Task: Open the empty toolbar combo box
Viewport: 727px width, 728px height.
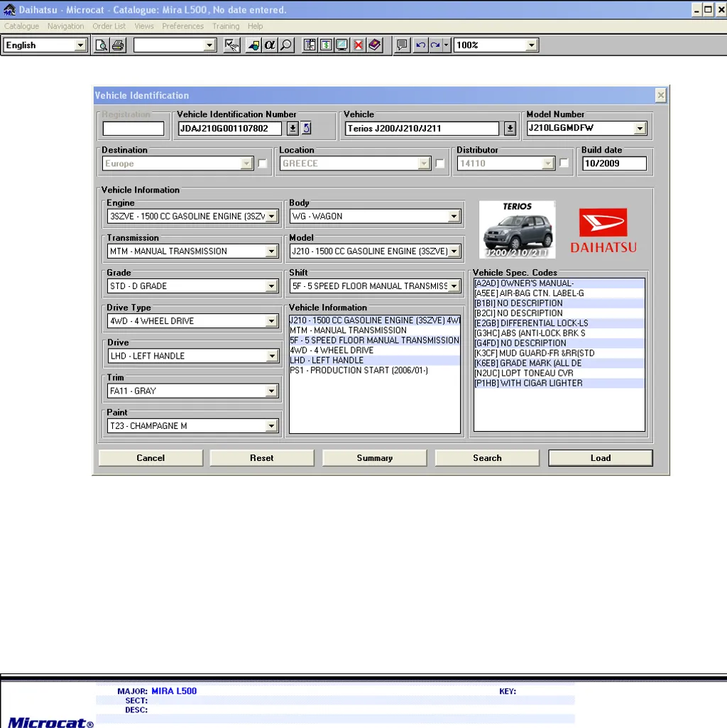Action: [209, 45]
